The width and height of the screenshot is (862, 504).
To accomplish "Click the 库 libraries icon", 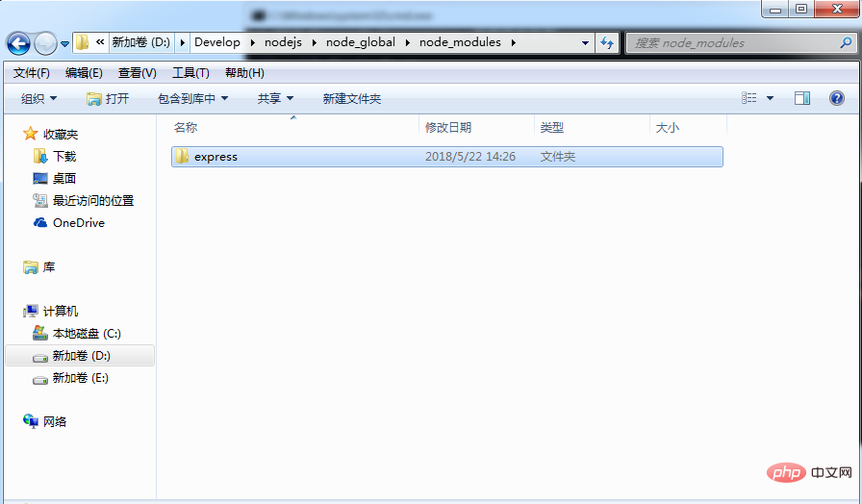I will click(31, 267).
